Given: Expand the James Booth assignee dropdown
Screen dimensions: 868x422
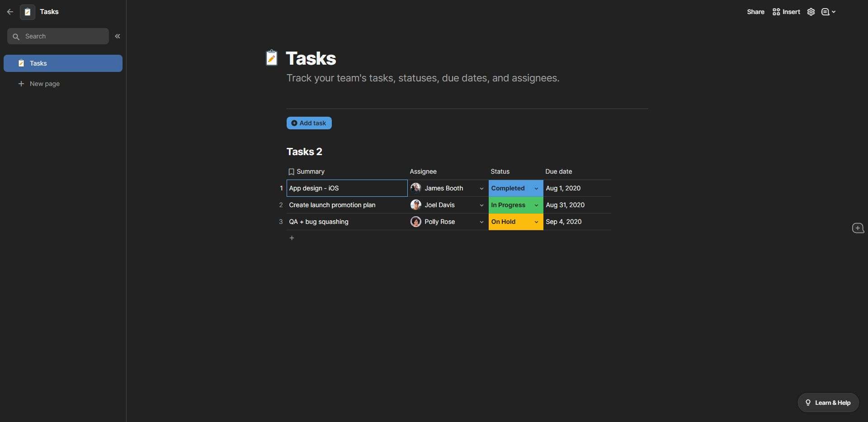Looking at the screenshot, I should 481,189.
